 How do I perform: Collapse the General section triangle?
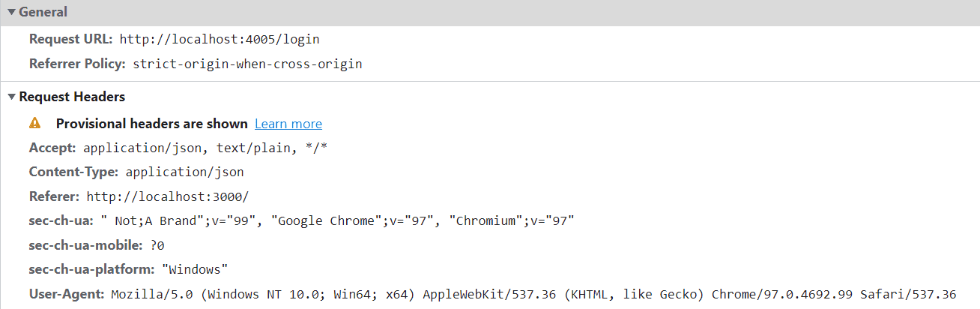tap(11, 12)
